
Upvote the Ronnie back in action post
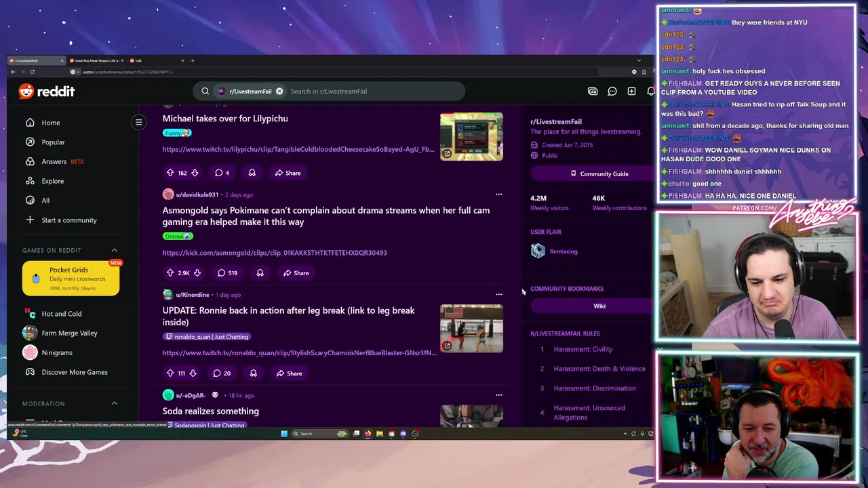(x=170, y=373)
